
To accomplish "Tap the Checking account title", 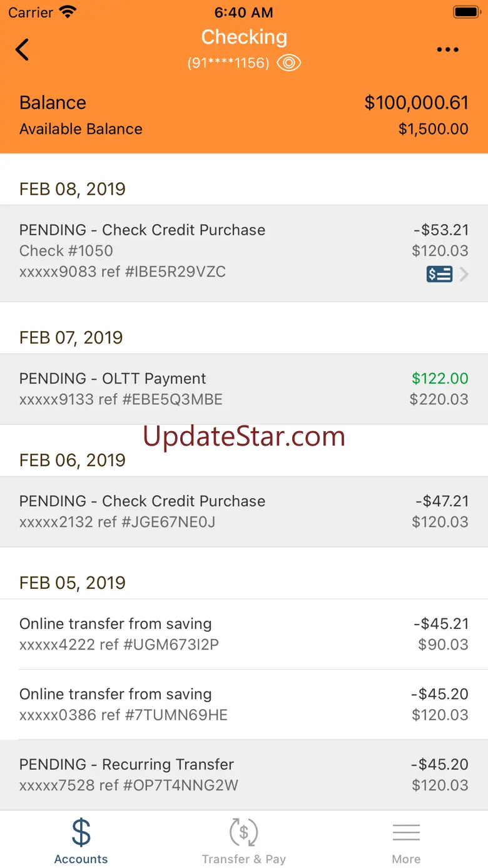I will click(244, 37).
